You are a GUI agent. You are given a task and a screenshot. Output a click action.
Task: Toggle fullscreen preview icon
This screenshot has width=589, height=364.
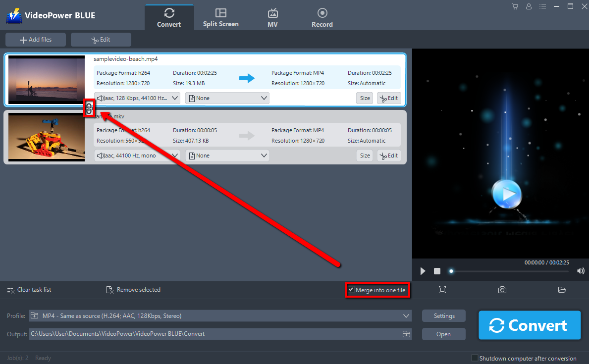pyautogui.click(x=442, y=290)
